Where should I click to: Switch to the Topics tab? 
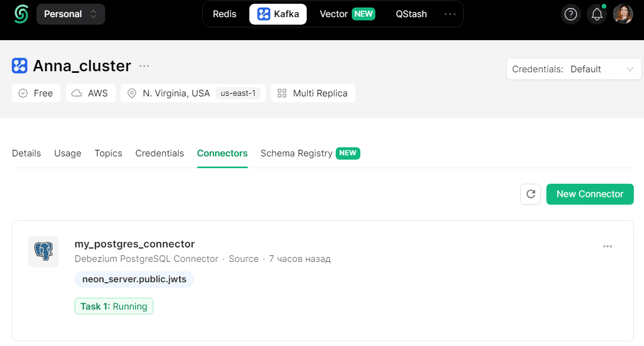108,153
